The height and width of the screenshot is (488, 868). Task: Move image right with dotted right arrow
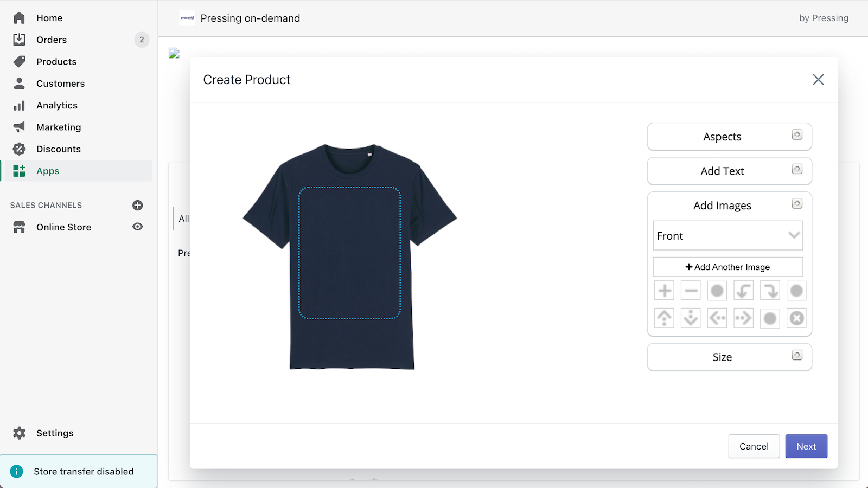click(744, 318)
